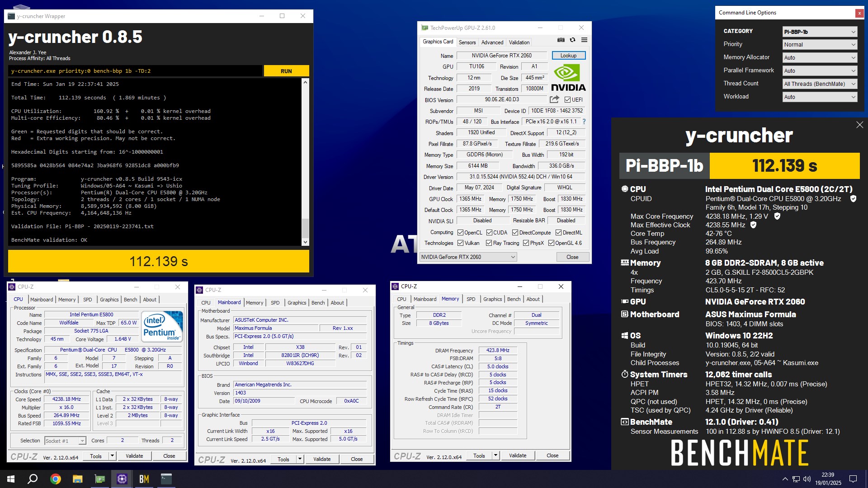This screenshot has height=488, width=868.
Task: Toggle the PhysX checkbox
Action: click(526, 243)
